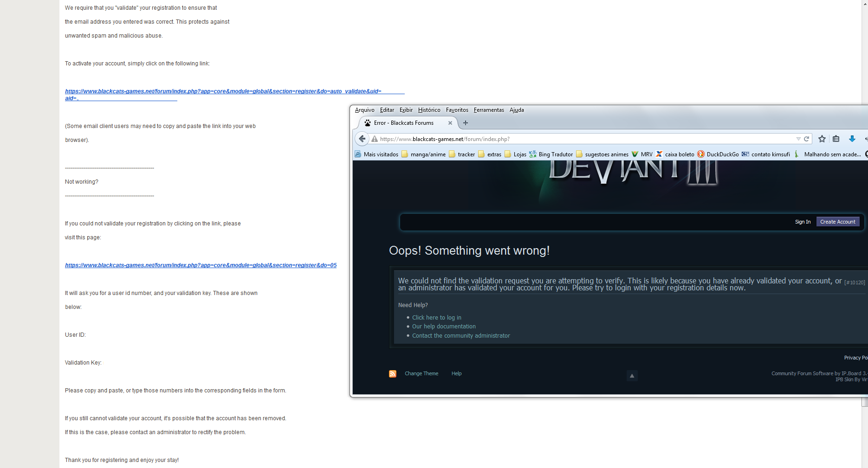Open the contato kimsufi bookmark
Screen dimensions: 868x468
click(766, 154)
